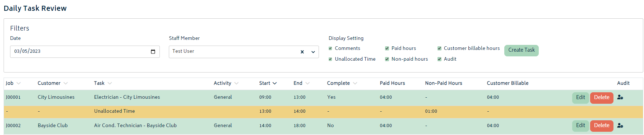
Task: Clear the Test User staff selection
Action: coord(302,52)
